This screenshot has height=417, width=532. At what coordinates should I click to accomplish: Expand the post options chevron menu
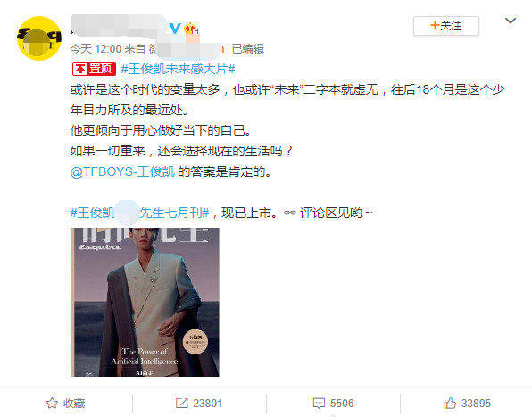511,21
